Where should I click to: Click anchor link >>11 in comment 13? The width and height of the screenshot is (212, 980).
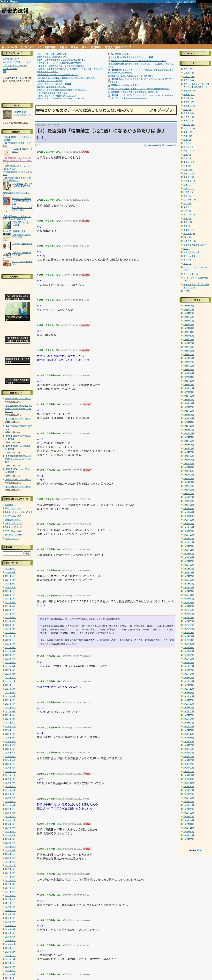[x=40, y=410]
